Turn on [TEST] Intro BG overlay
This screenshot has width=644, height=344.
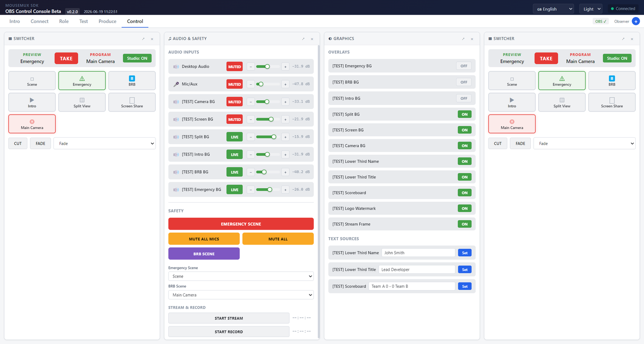click(464, 98)
